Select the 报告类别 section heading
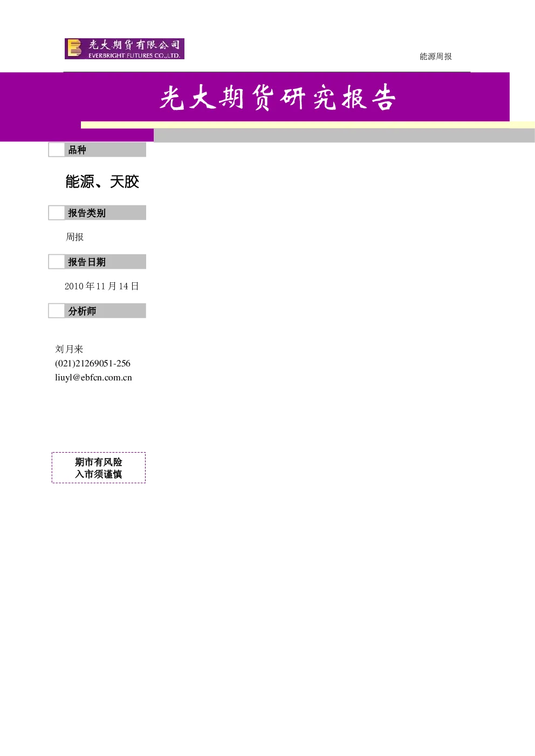This screenshot has width=535, height=756. click(x=87, y=213)
